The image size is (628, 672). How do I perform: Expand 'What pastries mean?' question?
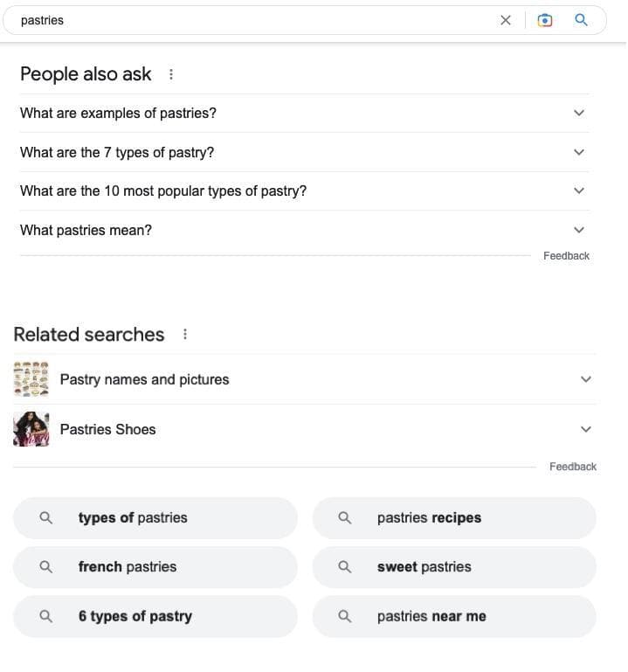click(577, 230)
